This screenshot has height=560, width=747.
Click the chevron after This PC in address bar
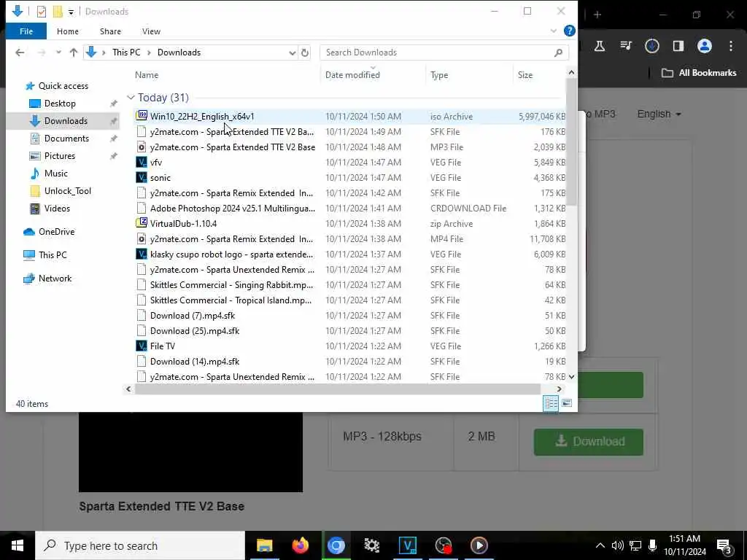click(149, 52)
